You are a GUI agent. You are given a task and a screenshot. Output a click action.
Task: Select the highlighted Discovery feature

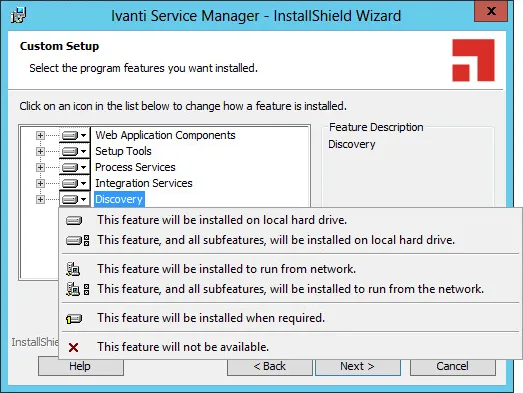click(x=119, y=199)
